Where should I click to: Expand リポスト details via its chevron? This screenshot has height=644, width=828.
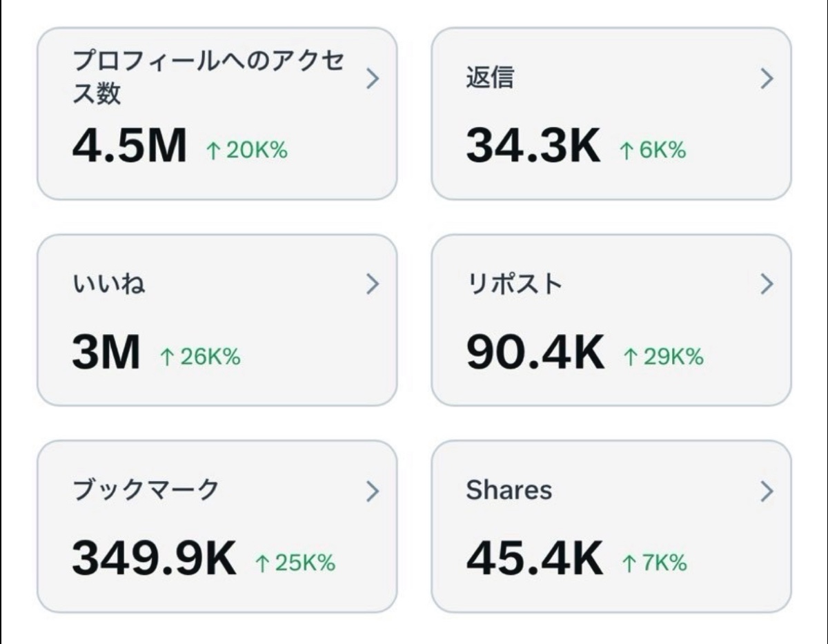767,284
